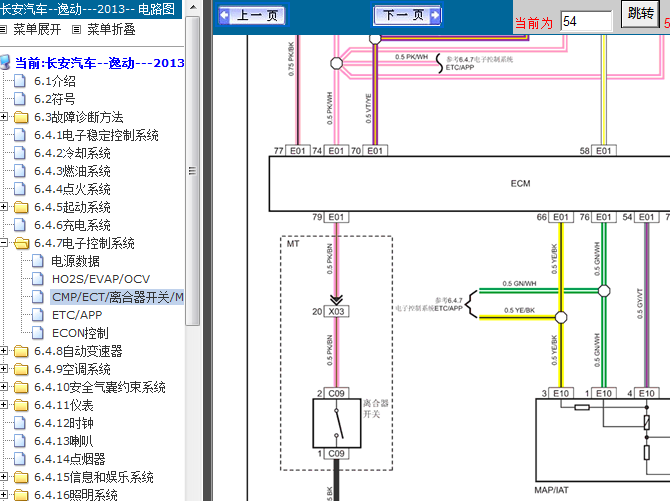670x501 pixels.
Task: Click the document icon of ETC/APP
Action: (x=38, y=315)
